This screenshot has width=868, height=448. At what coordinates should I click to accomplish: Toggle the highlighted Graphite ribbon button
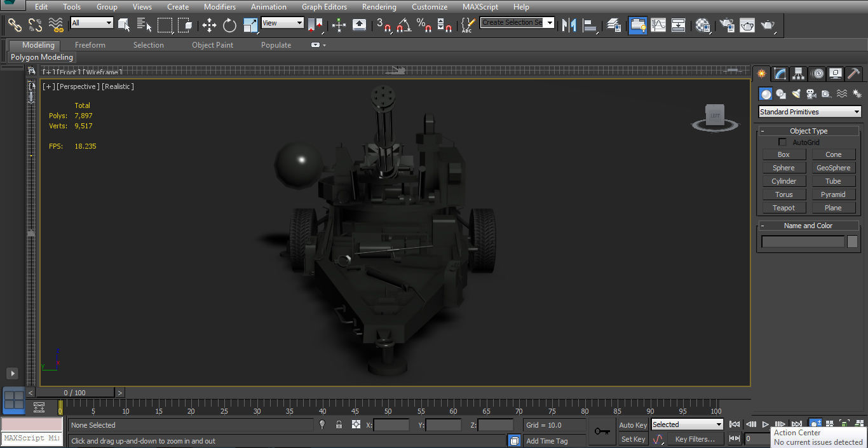coord(637,25)
